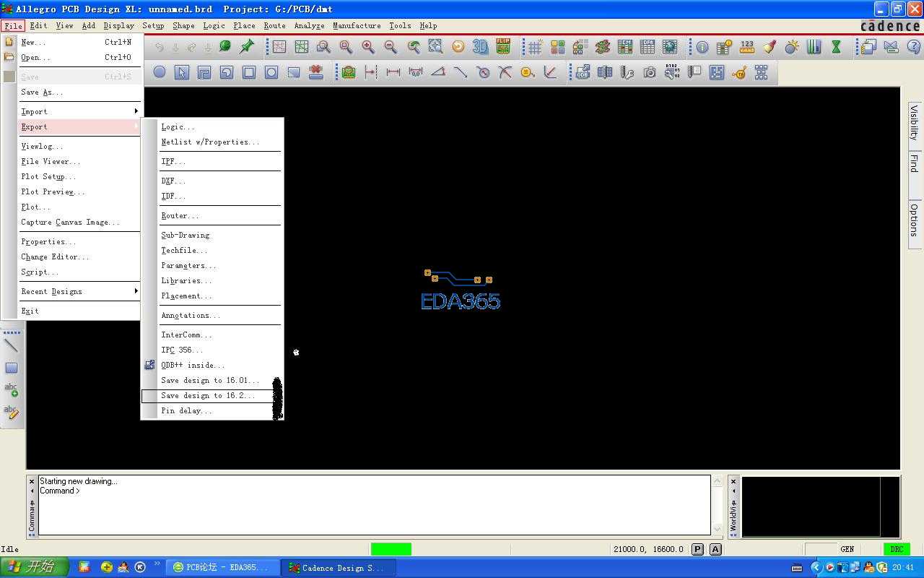Image resolution: width=924 pixels, height=578 pixels.
Task: Click the green status indicator bar
Action: pyautogui.click(x=391, y=549)
